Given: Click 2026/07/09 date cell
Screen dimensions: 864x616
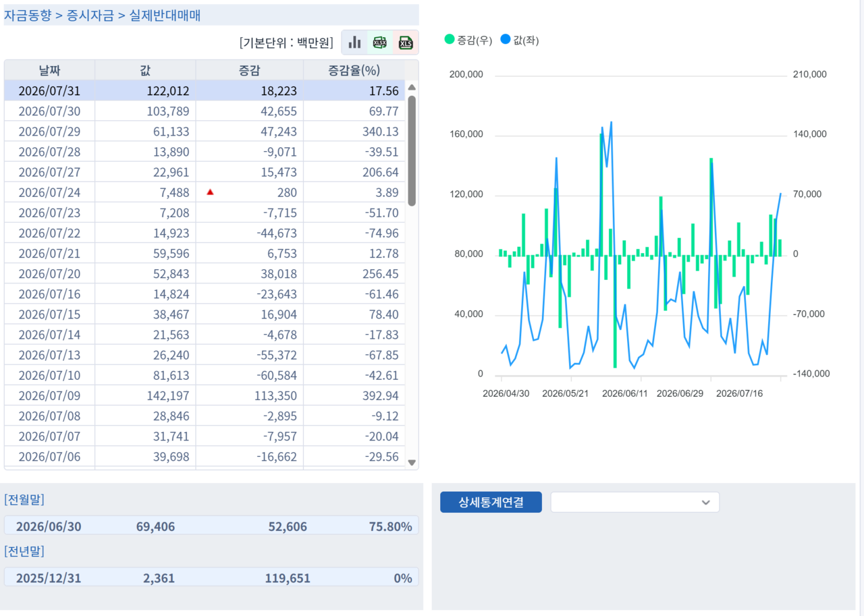Looking at the screenshot, I should pyautogui.click(x=49, y=395).
